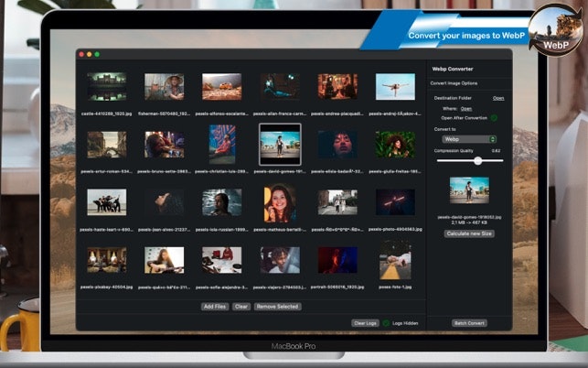This screenshot has height=368, width=588.
Task: Pick the pexels-bruno-sette thumbnail
Action: pyautogui.click(x=165, y=145)
